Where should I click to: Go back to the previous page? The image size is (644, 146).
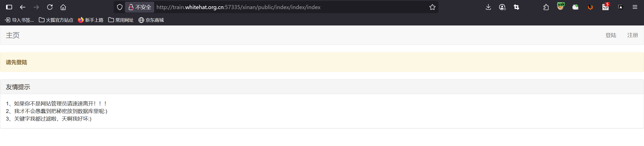(23, 7)
